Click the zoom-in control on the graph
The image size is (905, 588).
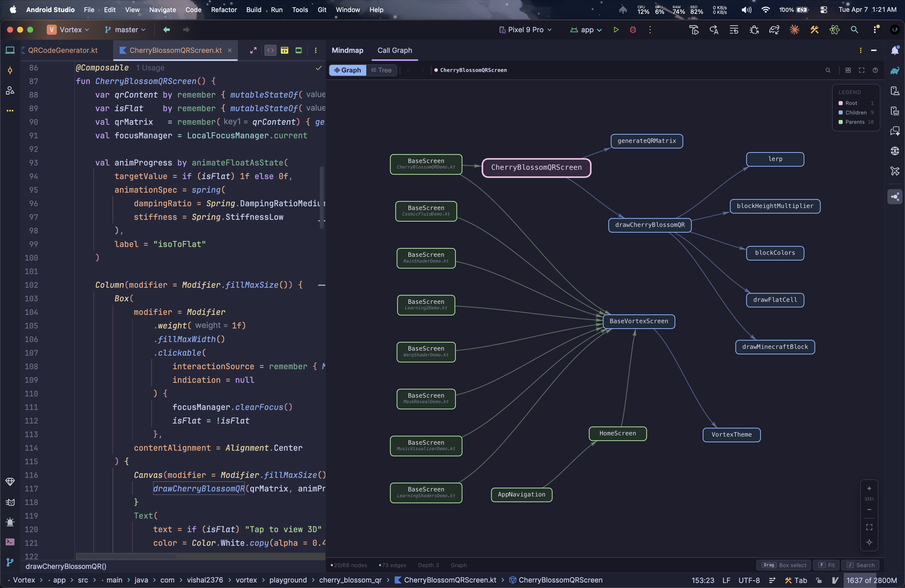coord(869,489)
